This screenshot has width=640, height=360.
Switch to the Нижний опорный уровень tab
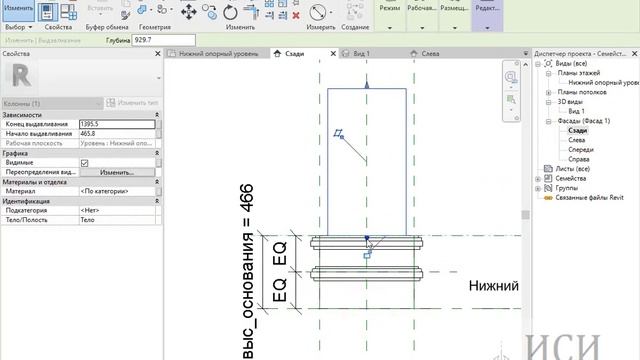click(x=217, y=53)
